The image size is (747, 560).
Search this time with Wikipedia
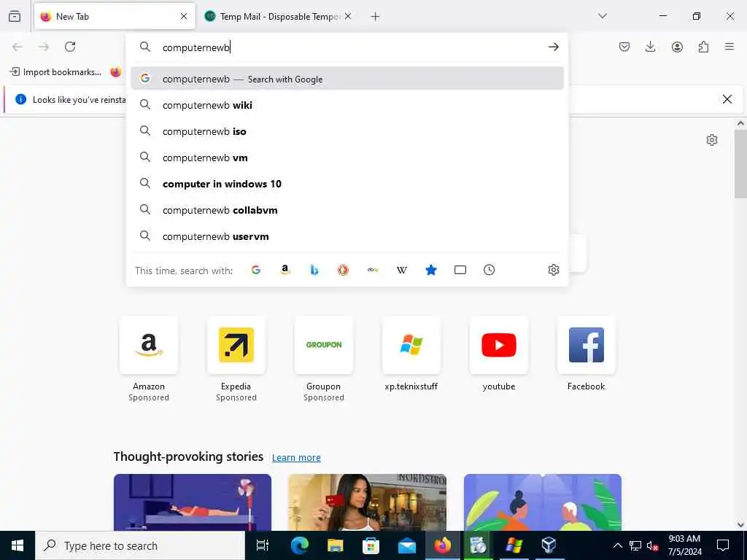(402, 270)
